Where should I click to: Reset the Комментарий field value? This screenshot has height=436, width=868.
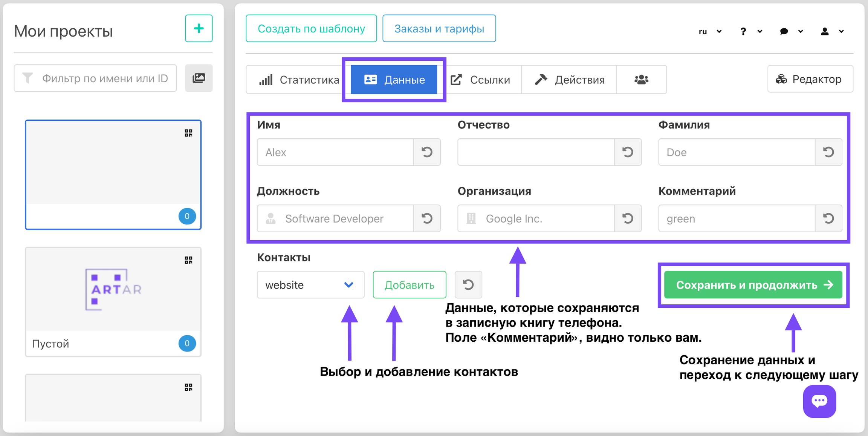coord(828,218)
